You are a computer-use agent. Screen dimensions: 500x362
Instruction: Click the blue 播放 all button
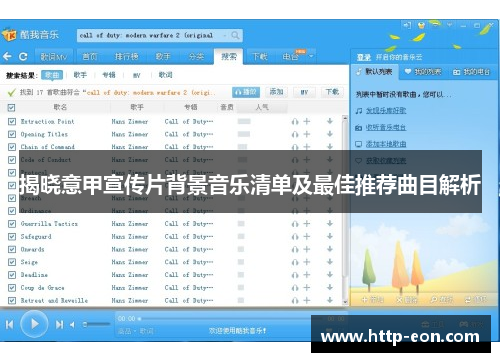[246, 92]
